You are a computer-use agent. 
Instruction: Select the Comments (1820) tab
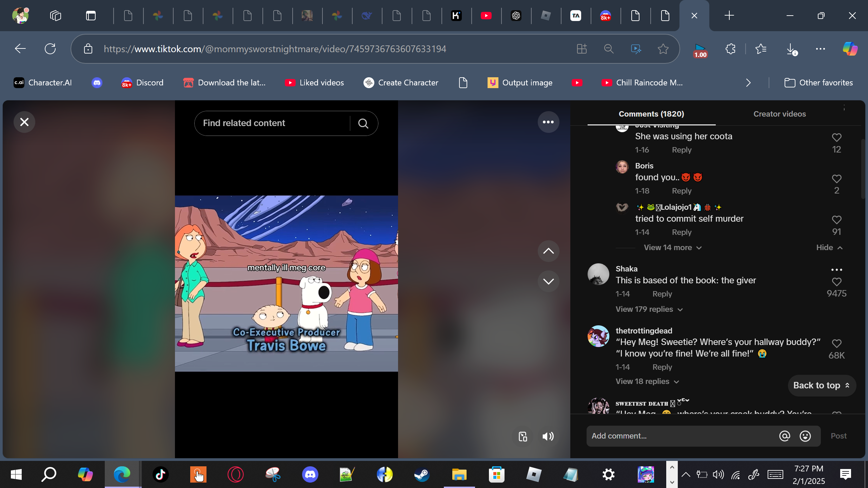coord(651,114)
